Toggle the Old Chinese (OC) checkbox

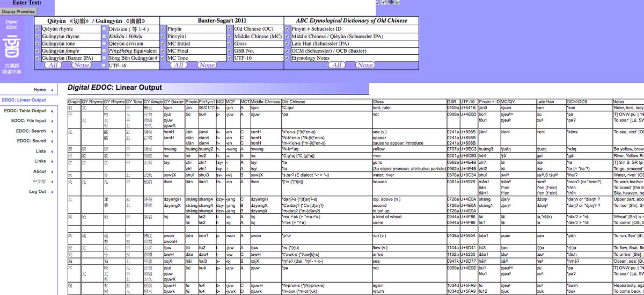pos(230,28)
